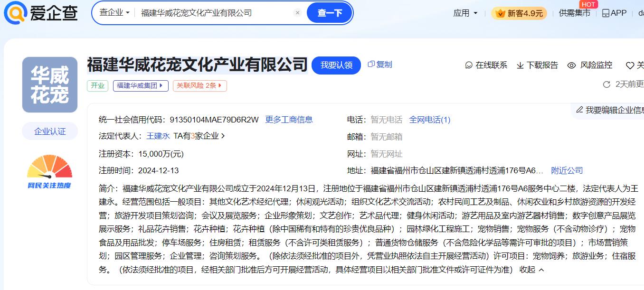Click the company title 福建华威花宠文化产业有限公司
The height and width of the screenshot is (290, 644).
pos(198,65)
